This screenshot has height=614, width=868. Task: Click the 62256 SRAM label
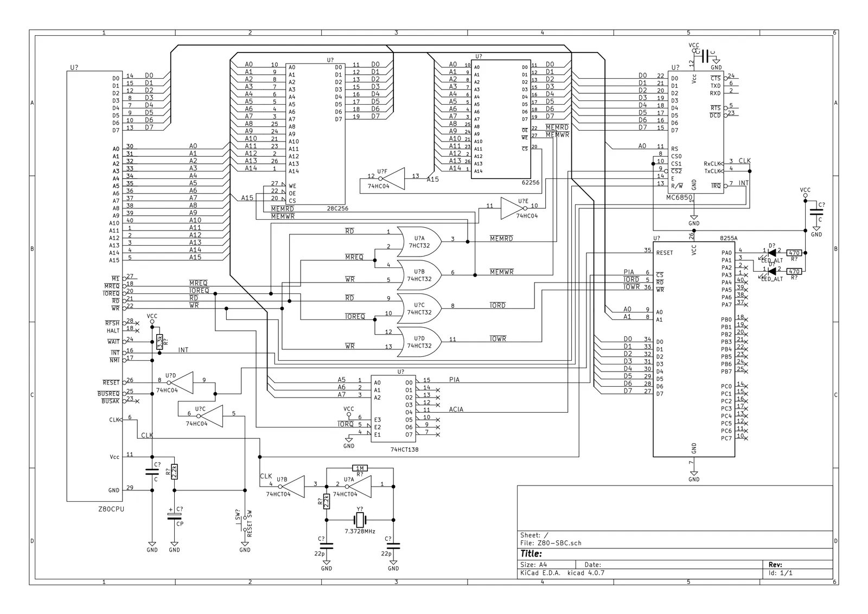click(x=529, y=183)
